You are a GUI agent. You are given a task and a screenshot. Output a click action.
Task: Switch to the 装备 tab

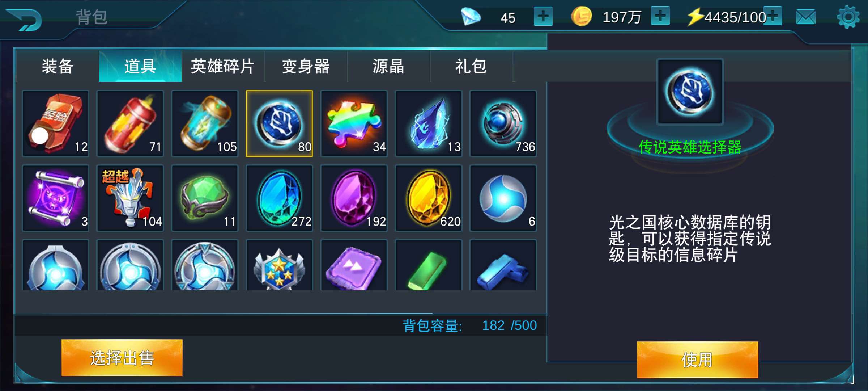58,66
